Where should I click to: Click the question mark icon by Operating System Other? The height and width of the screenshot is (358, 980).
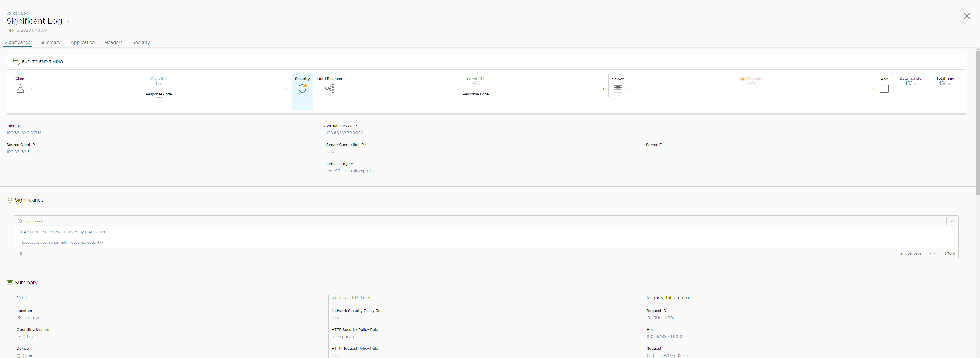pos(19,337)
